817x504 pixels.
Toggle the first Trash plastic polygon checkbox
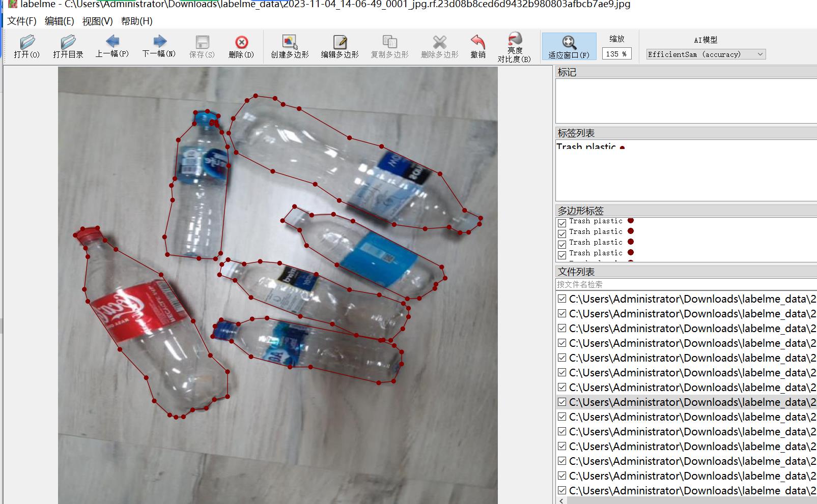coord(562,223)
